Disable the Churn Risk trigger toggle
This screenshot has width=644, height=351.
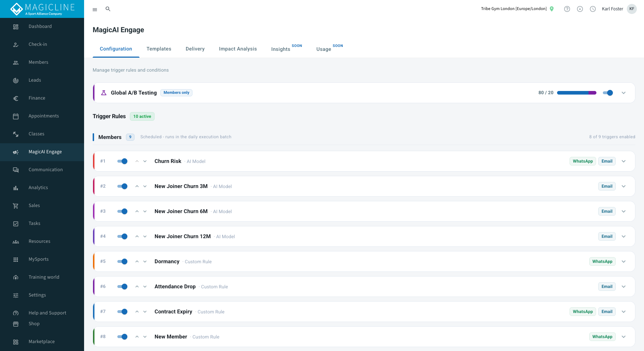[x=122, y=161]
